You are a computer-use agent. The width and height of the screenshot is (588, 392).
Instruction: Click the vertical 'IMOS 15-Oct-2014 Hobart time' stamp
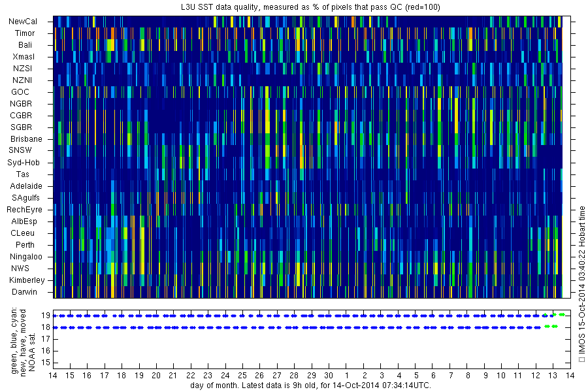pyautogui.click(x=582, y=284)
